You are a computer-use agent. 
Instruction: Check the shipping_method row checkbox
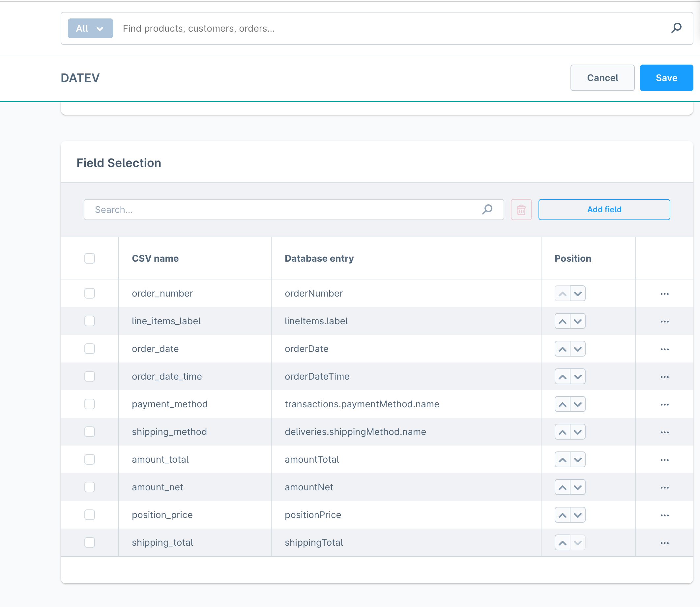89,432
